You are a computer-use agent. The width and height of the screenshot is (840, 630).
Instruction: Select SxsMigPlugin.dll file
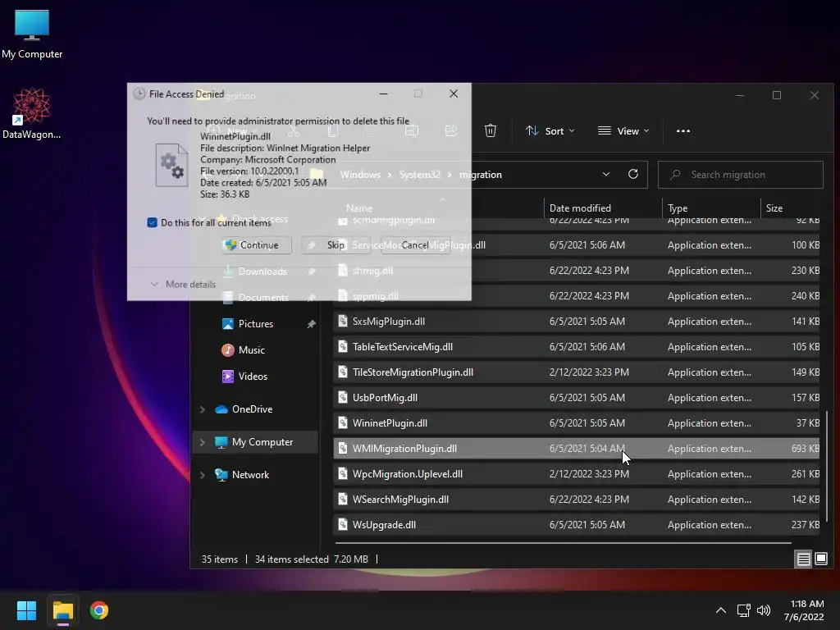coord(577,322)
